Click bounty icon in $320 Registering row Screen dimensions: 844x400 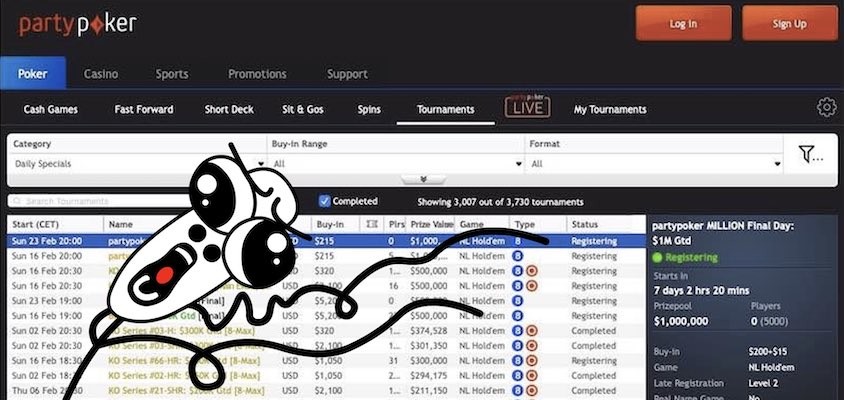pos(531,271)
